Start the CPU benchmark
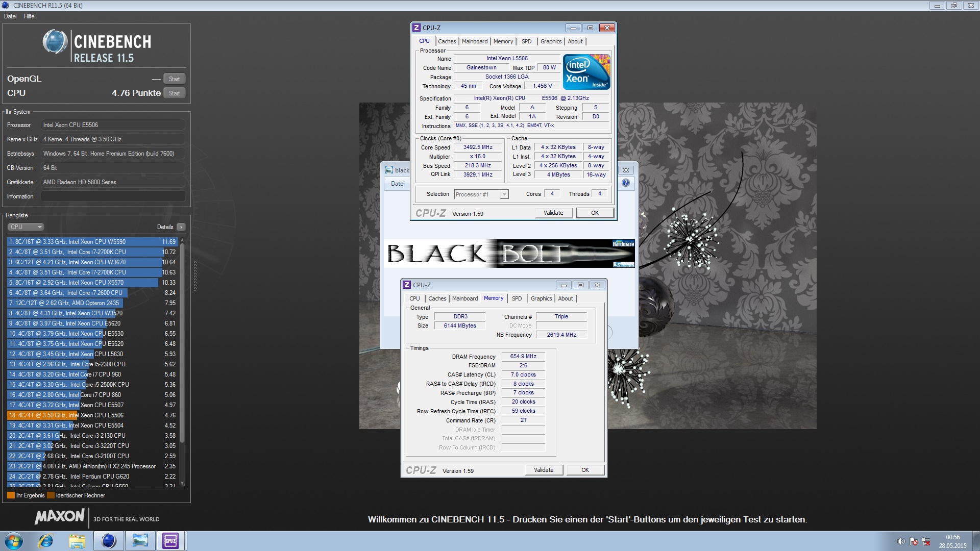 click(174, 93)
